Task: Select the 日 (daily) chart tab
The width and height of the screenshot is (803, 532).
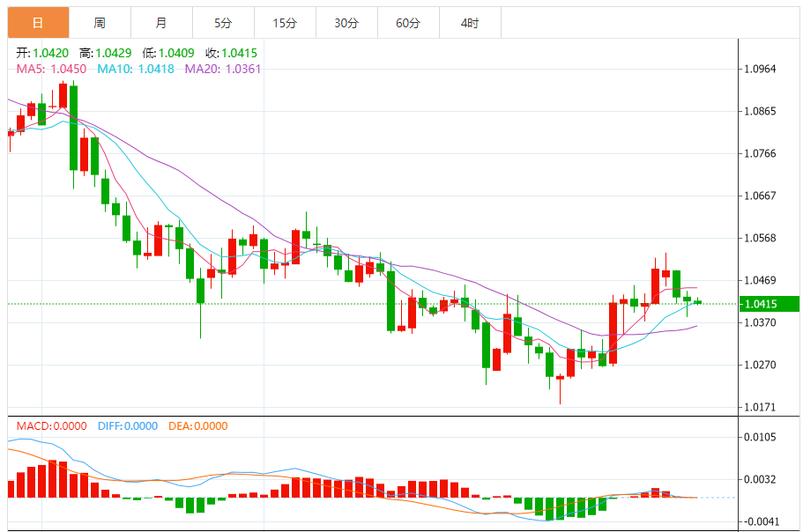Action: point(39,23)
